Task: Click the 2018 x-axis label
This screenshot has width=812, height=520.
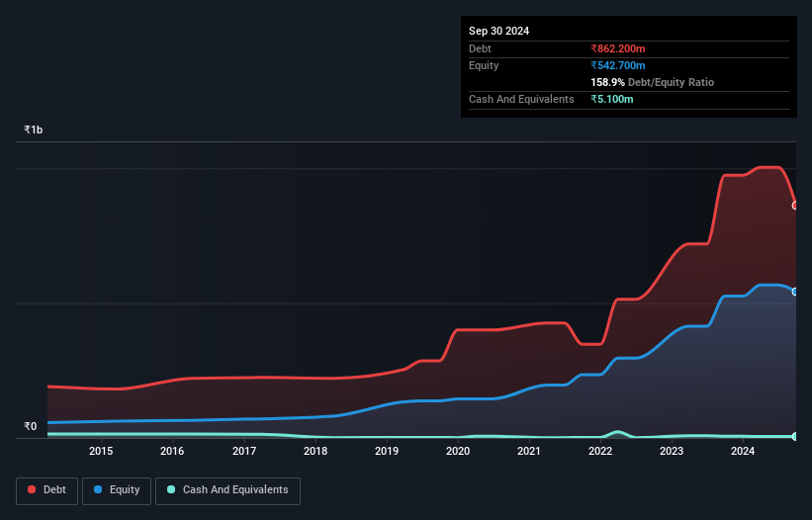Action: (x=316, y=451)
